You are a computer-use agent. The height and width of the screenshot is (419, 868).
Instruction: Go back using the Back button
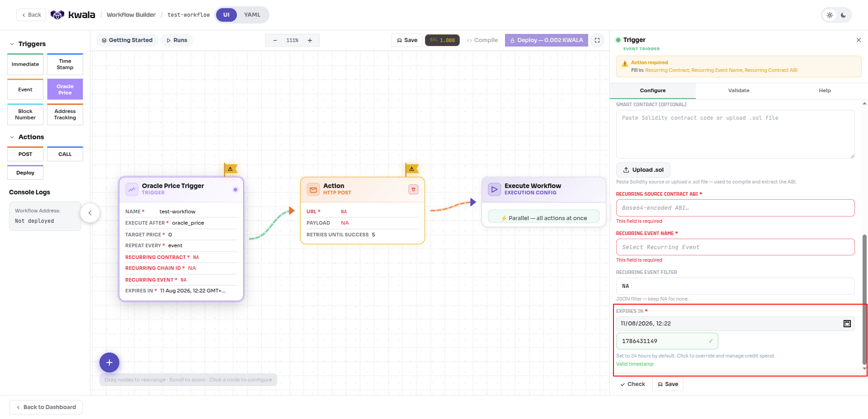pyautogui.click(x=31, y=15)
